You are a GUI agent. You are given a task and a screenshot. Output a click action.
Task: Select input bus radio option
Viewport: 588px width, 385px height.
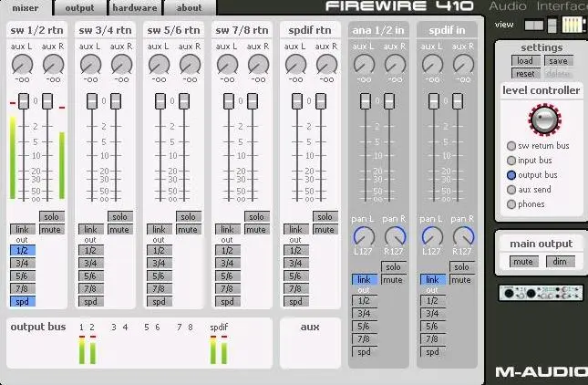[511, 161]
